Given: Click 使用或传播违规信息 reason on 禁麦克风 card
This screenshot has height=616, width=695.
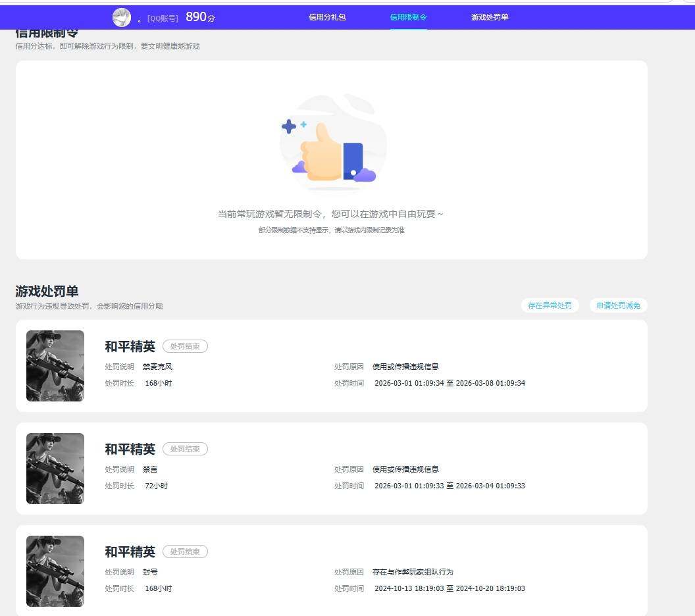Looking at the screenshot, I should (x=405, y=367).
